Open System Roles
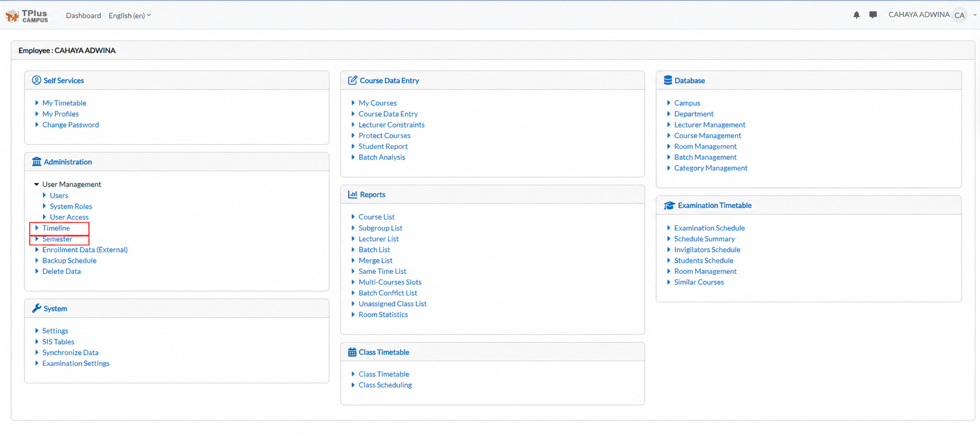The height and width of the screenshot is (438, 980). tap(71, 206)
